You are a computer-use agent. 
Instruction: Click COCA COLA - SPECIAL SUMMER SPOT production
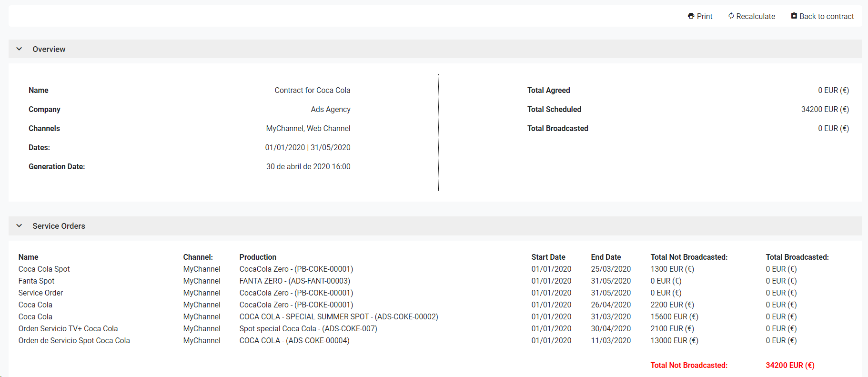pyautogui.click(x=338, y=316)
